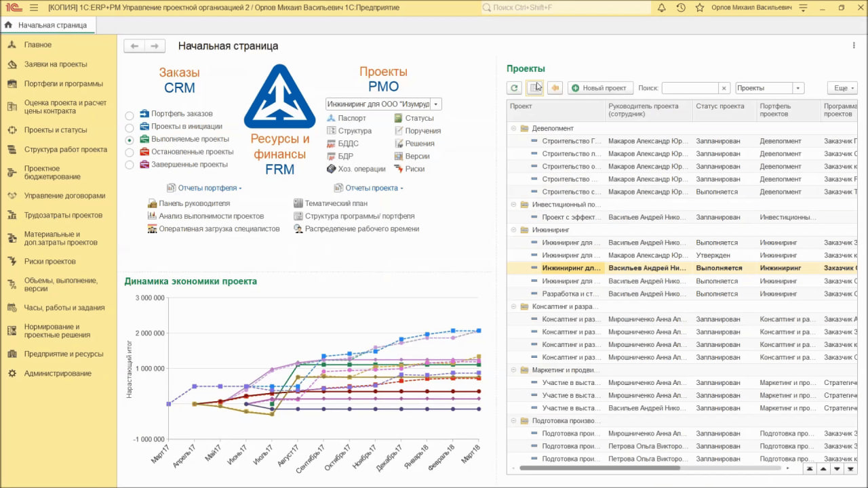868x488 pixels.
Task: Click the favorites star icon
Action: click(700, 8)
